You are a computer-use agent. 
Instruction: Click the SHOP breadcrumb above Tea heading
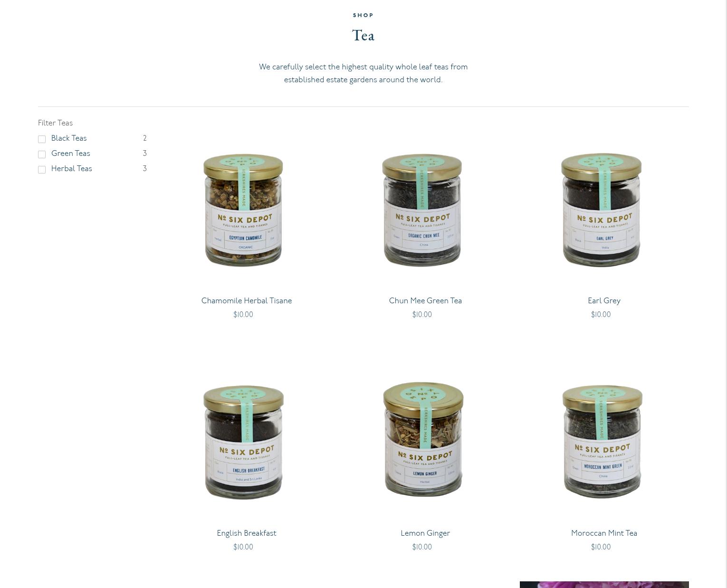(363, 15)
